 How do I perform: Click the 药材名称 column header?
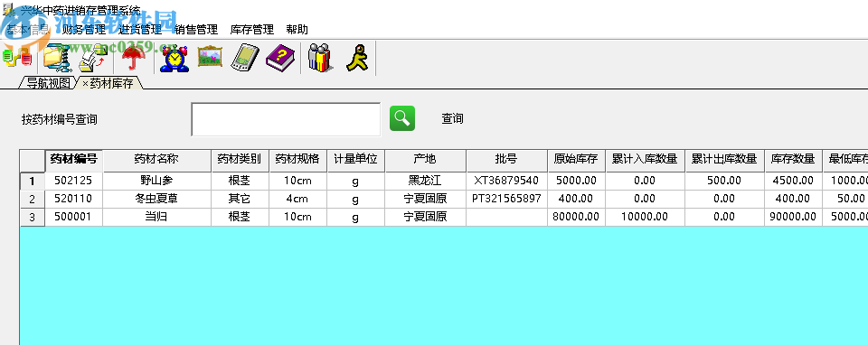pyautogui.click(x=156, y=160)
